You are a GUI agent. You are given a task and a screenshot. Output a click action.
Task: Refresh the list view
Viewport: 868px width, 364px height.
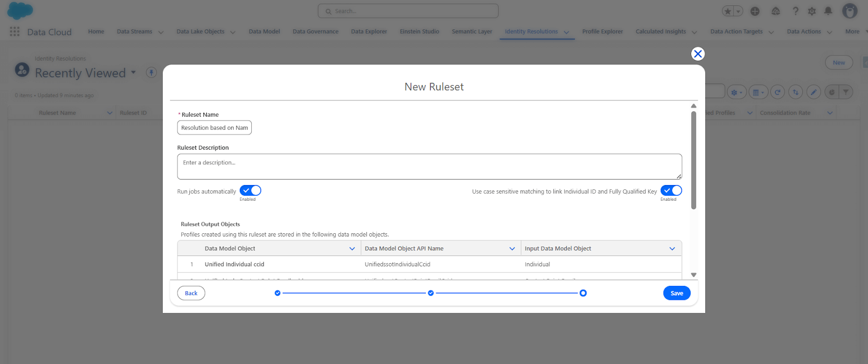(777, 92)
